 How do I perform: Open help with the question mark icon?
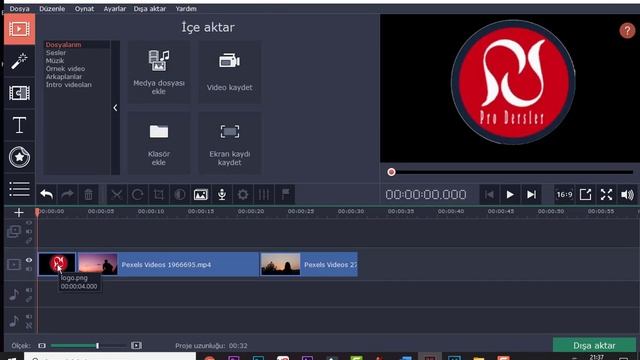tap(627, 30)
